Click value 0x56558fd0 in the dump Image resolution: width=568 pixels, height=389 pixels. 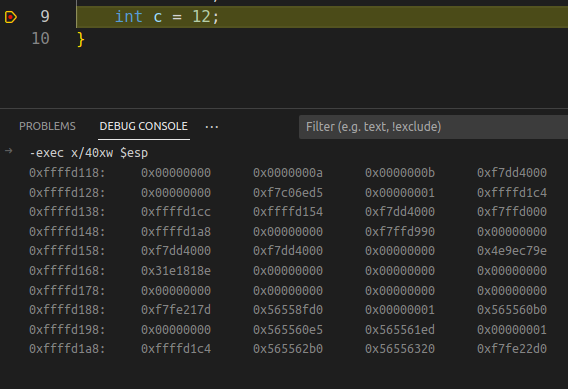[x=288, y=310]
